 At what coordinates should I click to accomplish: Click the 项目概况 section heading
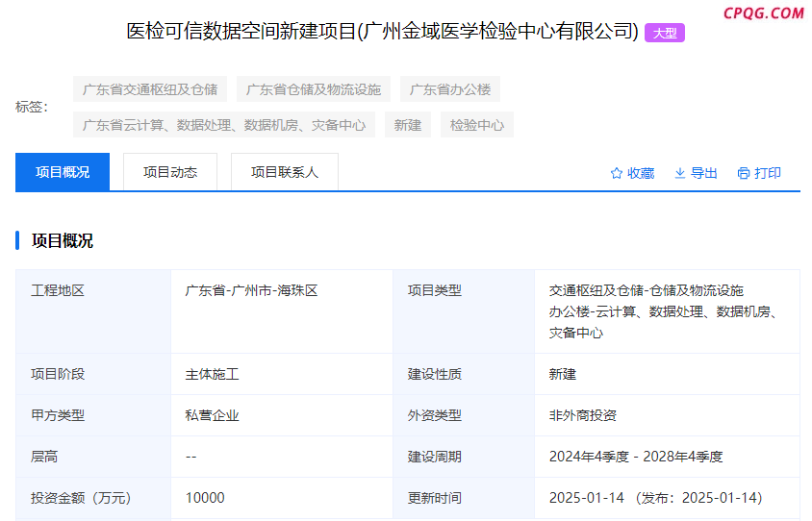63,240
